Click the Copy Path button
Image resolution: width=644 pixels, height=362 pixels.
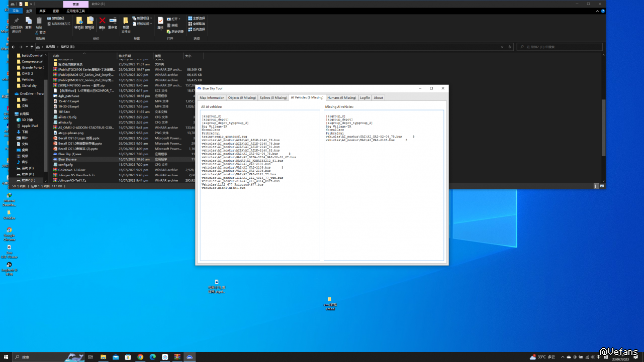click(x=56, y=18)
